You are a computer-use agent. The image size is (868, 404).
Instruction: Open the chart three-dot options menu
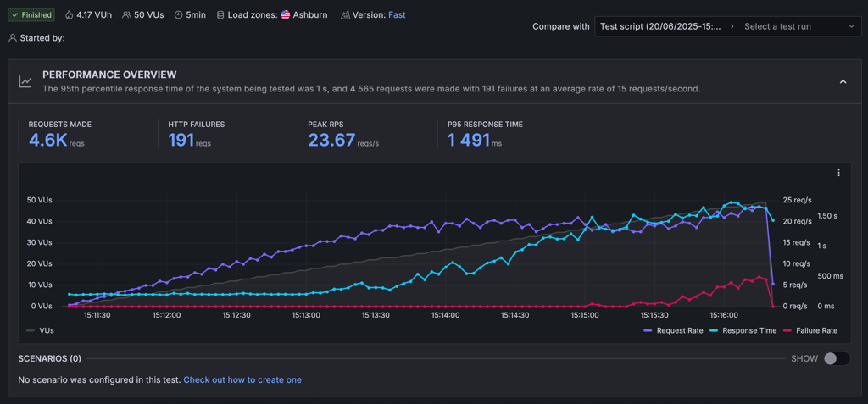838,173
